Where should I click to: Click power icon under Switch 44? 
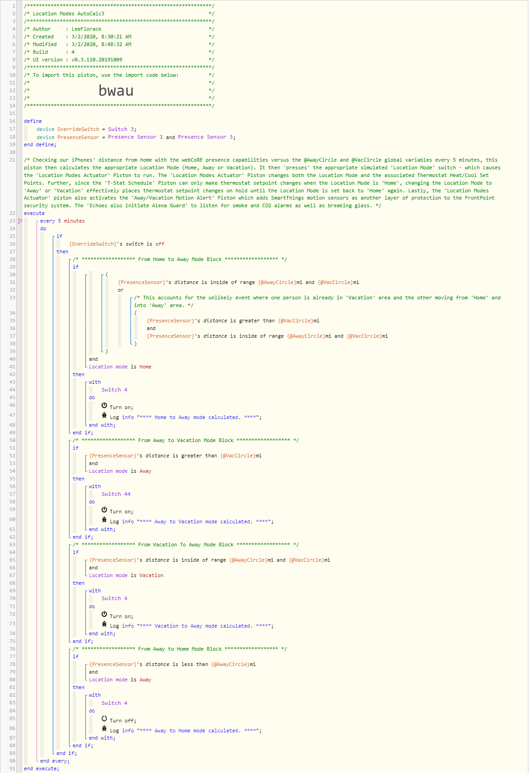pyautogui.click(x=104, y=509)
